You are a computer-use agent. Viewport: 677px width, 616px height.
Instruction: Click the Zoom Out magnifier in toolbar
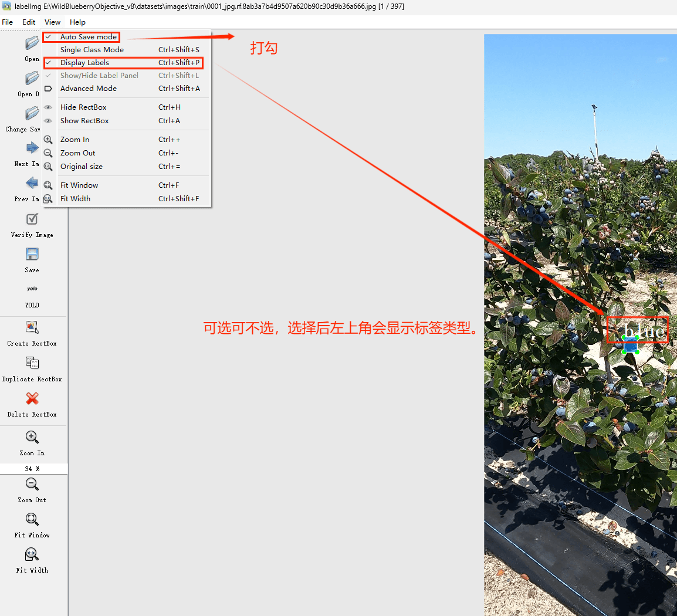pyautogui.click(x=32, y=485)
